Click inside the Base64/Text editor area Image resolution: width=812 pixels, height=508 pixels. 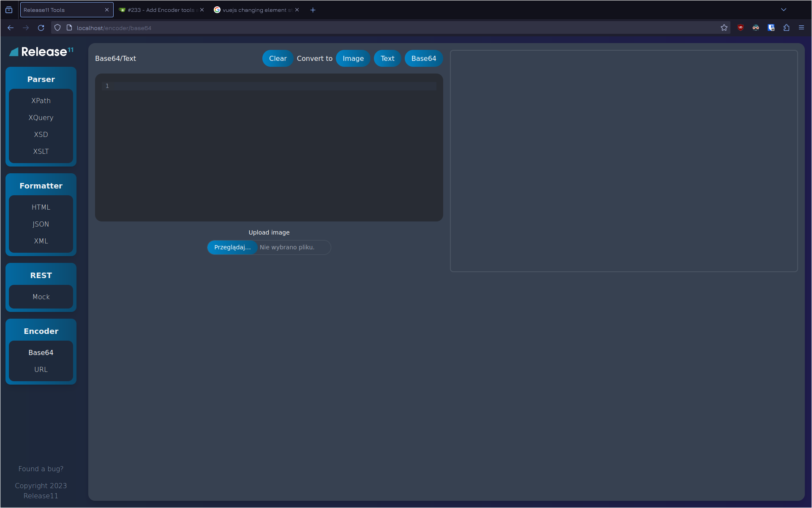pos(269,148)
